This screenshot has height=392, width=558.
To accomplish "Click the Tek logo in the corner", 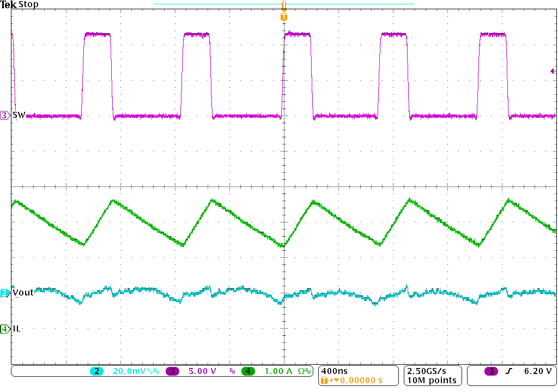I will [7, 4].
